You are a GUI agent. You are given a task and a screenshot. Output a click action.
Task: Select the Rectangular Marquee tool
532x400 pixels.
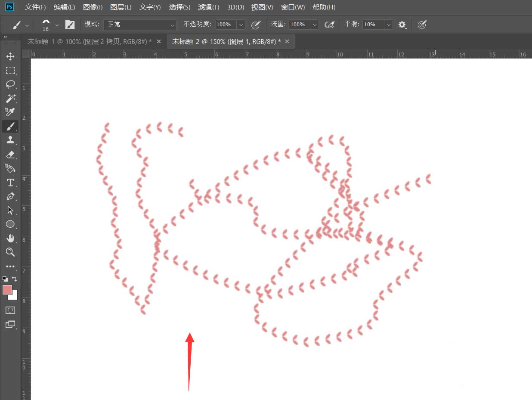tap(10, 71)
